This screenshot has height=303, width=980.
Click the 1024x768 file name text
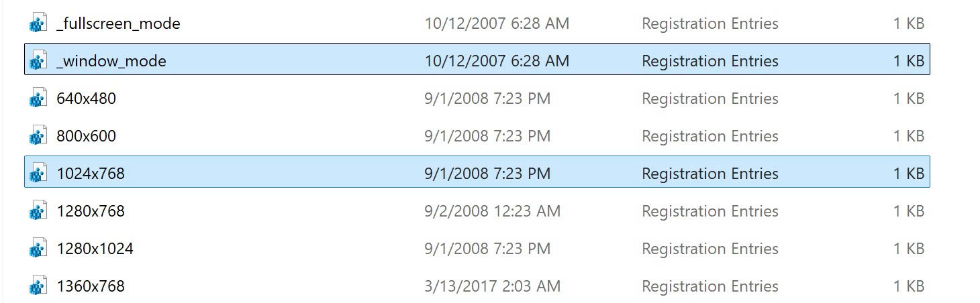(x=91, y=174)
